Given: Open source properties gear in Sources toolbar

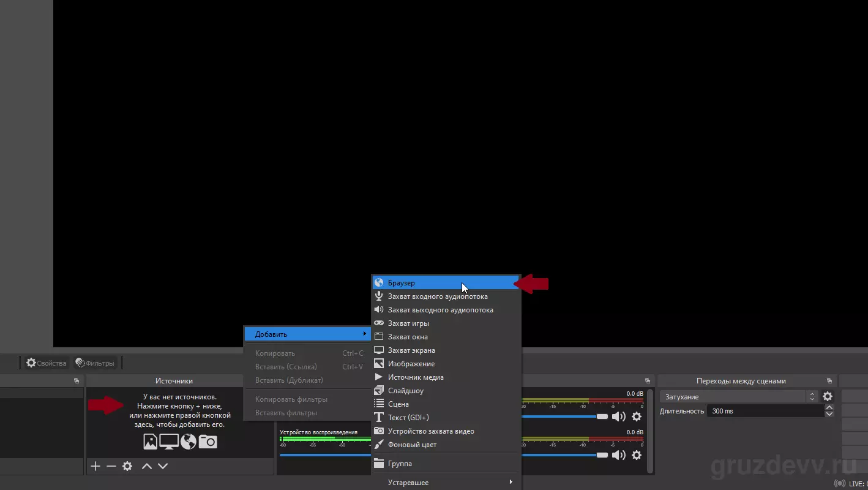Looking at the screenshot, I should pos(127,466).
